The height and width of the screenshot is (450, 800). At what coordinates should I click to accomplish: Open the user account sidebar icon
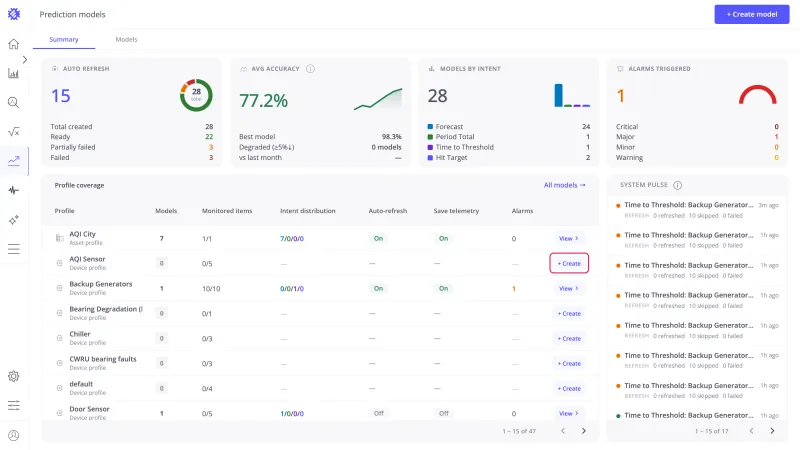(14, 435)
